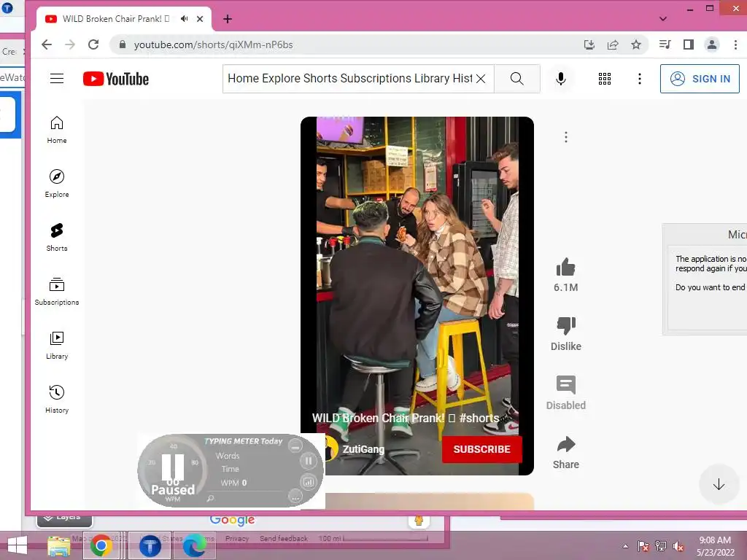This screenshot has height=560, width=747.
Task: Bookmark this tab with star icon
Action: point(636,44)
